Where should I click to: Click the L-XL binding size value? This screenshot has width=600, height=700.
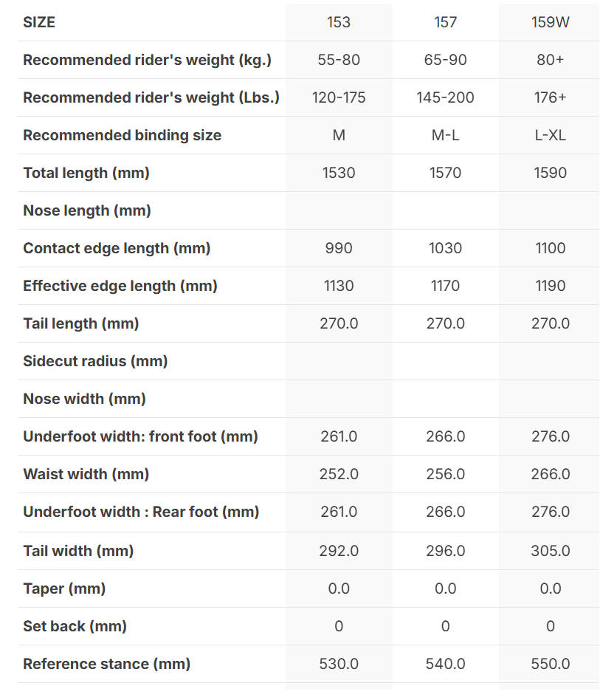pyautogui.click(x=551, y=135)
